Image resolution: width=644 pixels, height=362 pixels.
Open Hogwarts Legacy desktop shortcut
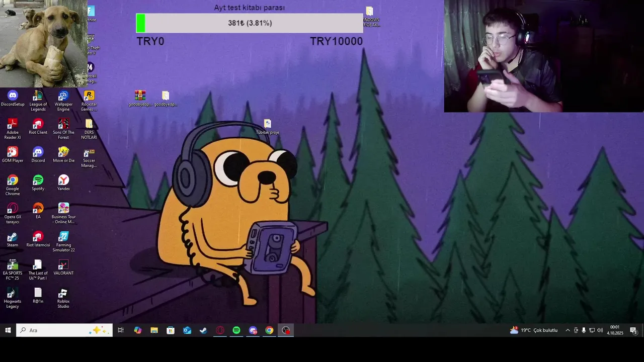pos(13,298)
